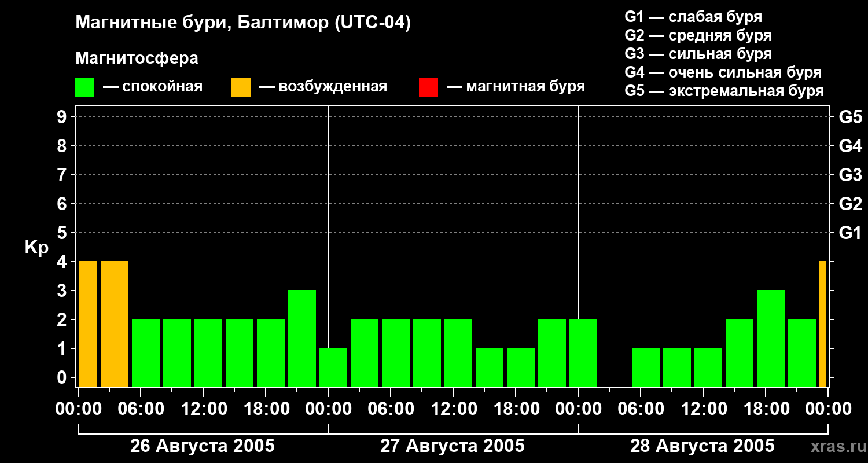Click the '26 Августа 2005' date label
Image resolution: width=868 pixels, height=463 pixels.
203,446
